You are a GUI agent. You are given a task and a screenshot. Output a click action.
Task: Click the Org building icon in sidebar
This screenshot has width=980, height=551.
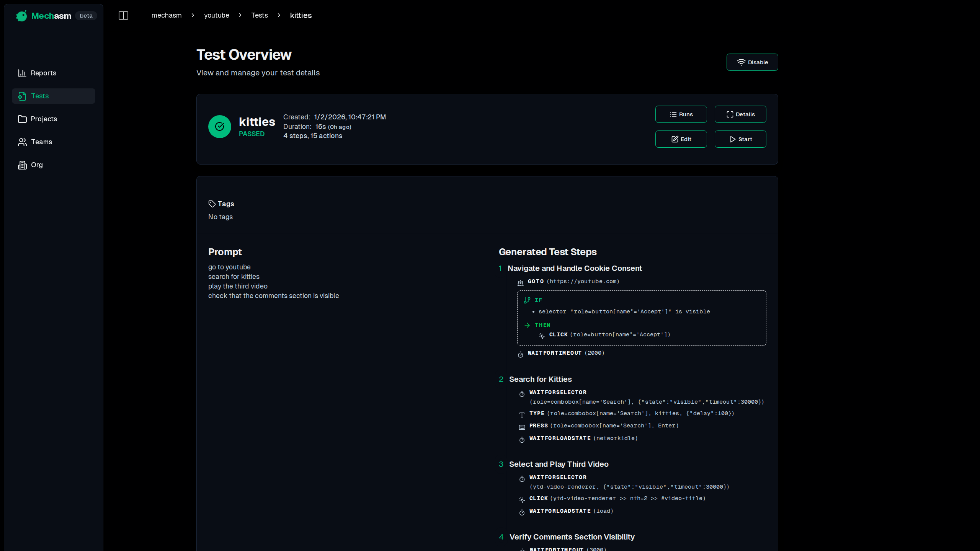23,165
